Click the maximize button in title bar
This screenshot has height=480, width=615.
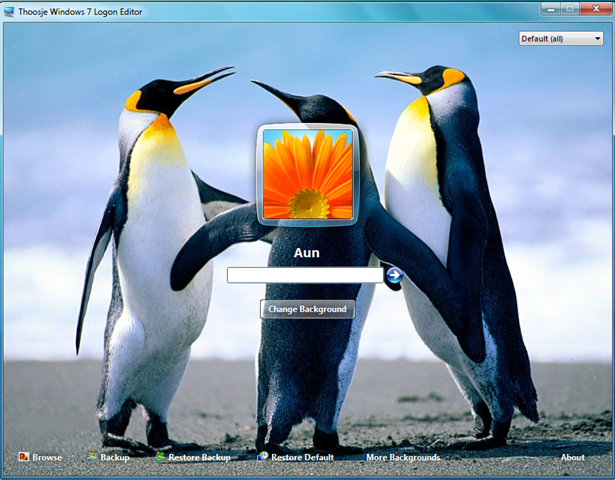570,9
